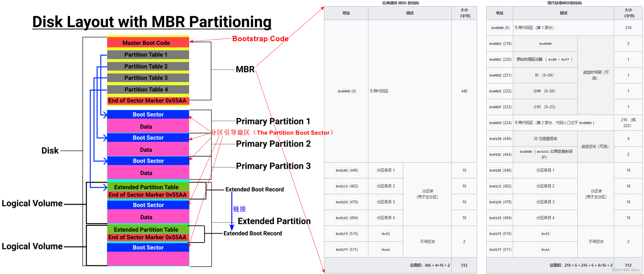
Task: Select the MBR label in the diagram
Action: (245, 69)
